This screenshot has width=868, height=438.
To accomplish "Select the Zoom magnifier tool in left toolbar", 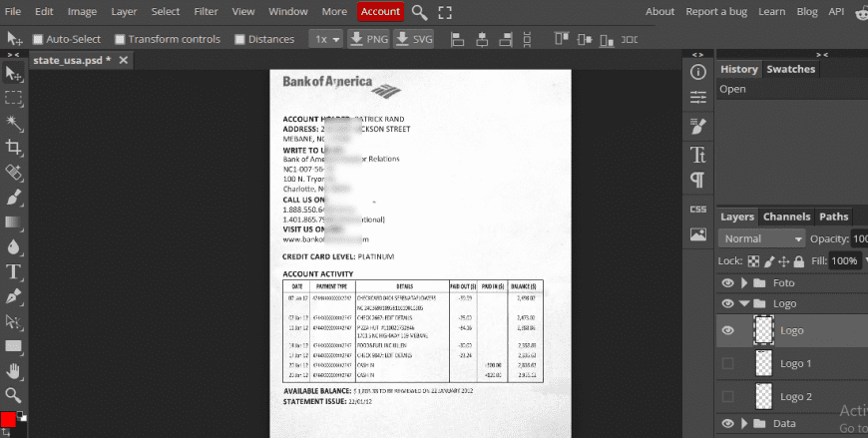I will click(x=13, y=395).
